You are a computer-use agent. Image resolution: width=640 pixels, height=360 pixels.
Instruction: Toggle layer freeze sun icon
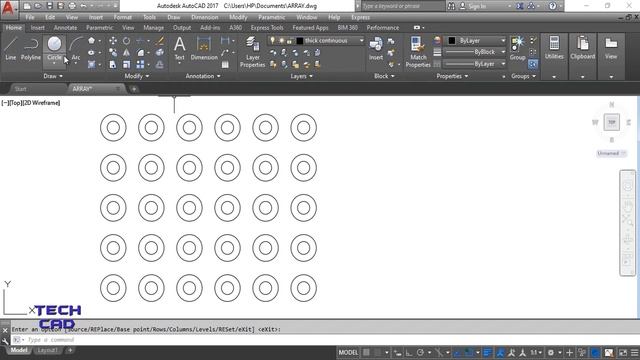coord(281,40)
